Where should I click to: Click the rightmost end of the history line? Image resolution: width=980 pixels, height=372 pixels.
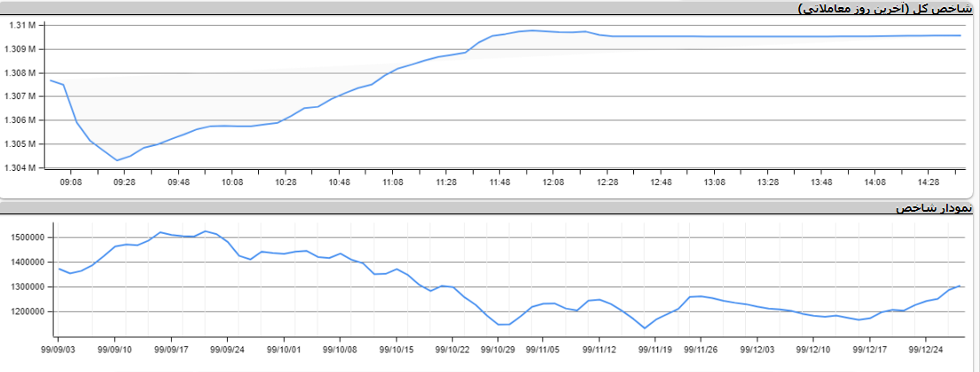pyautogui.click(x=960, y=285)
